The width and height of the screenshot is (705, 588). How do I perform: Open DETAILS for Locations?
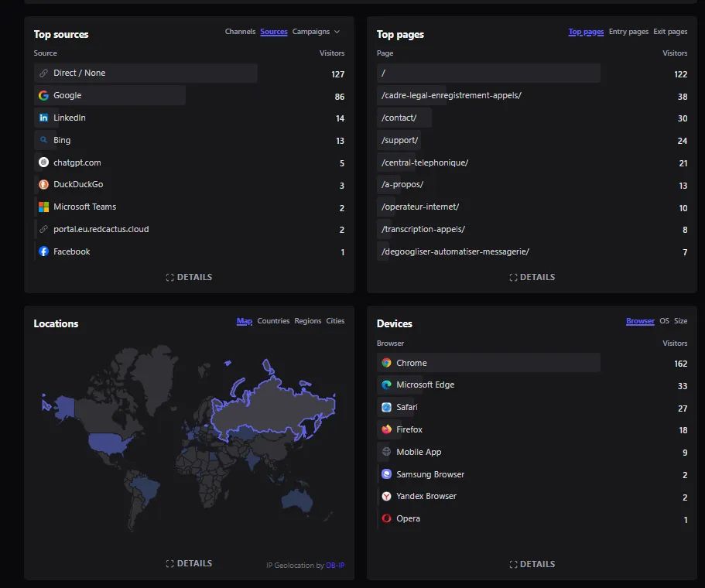189,564
